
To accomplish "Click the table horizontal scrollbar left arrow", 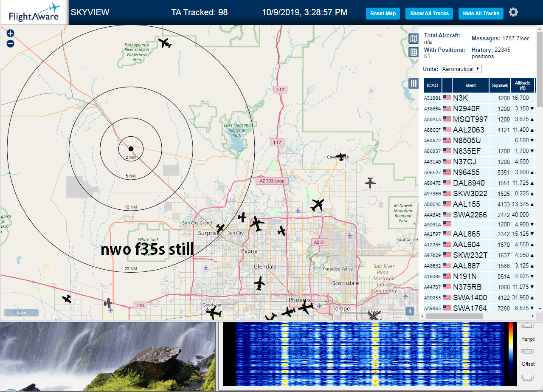I will tap(422, 316).
